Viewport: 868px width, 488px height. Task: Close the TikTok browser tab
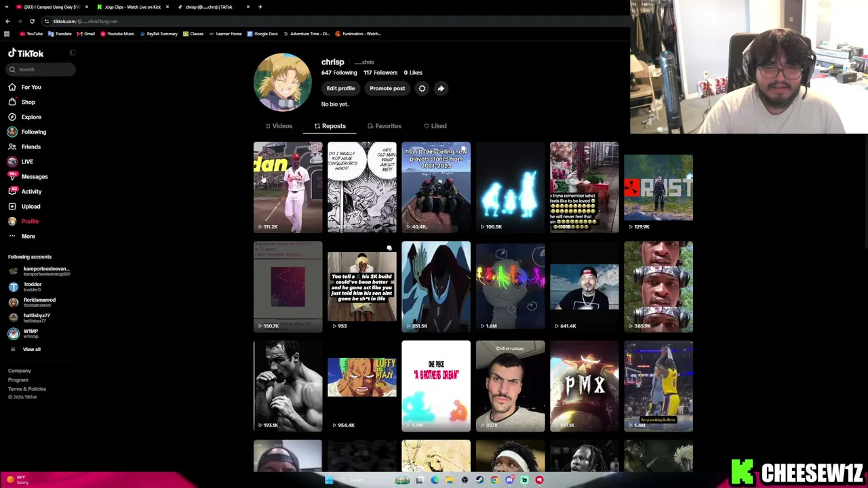[x=248, y=7]
